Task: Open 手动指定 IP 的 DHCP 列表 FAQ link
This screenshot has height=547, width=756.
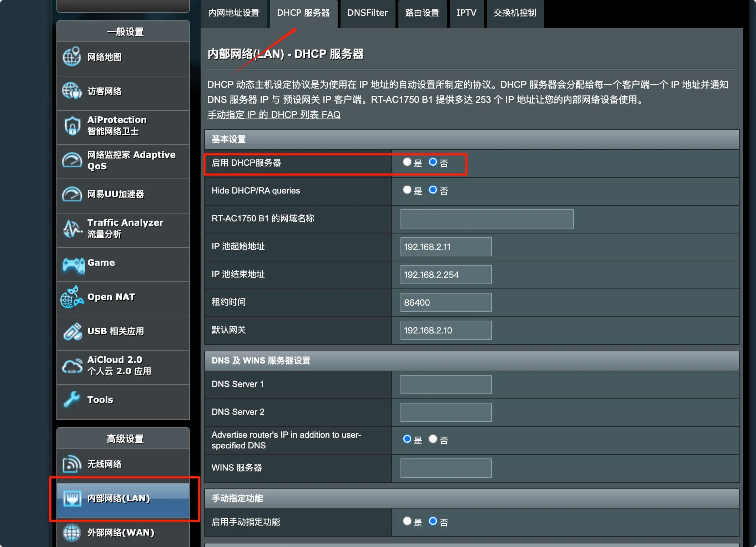Action: point(274,115)
